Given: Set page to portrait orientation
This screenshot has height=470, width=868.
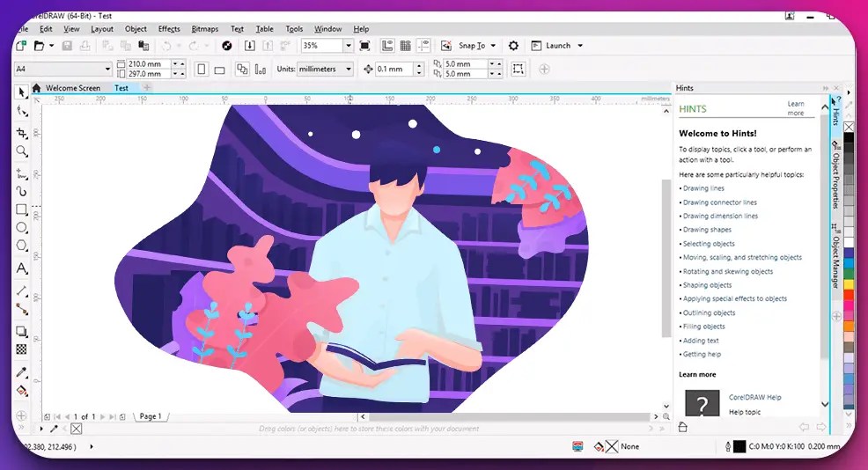Looking at the screenshot, I should (202, 70).
